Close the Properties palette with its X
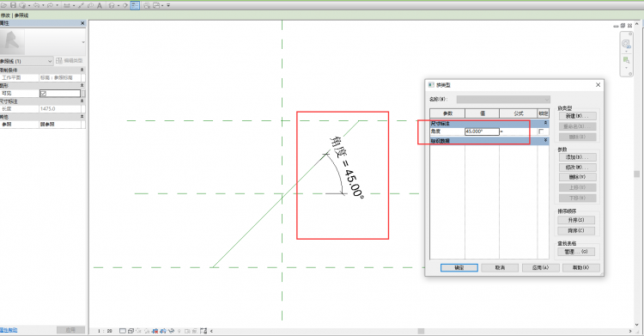 click(82, 23)
